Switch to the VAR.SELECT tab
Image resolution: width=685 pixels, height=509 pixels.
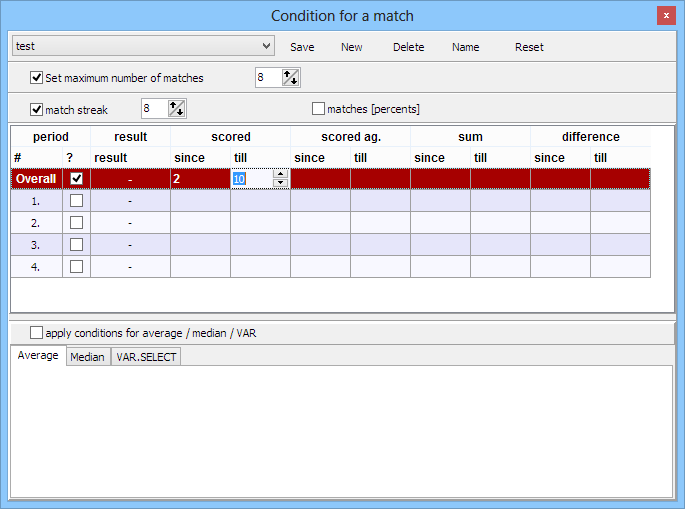146,357
